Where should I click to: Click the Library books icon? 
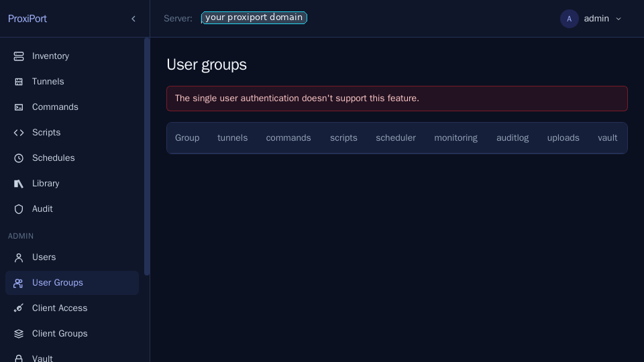pos(19,184)
